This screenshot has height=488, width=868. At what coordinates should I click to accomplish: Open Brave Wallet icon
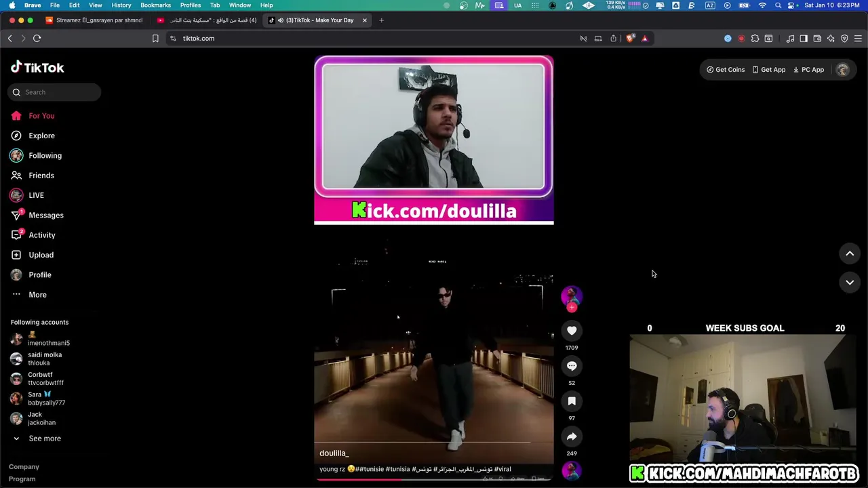(817, 39)
